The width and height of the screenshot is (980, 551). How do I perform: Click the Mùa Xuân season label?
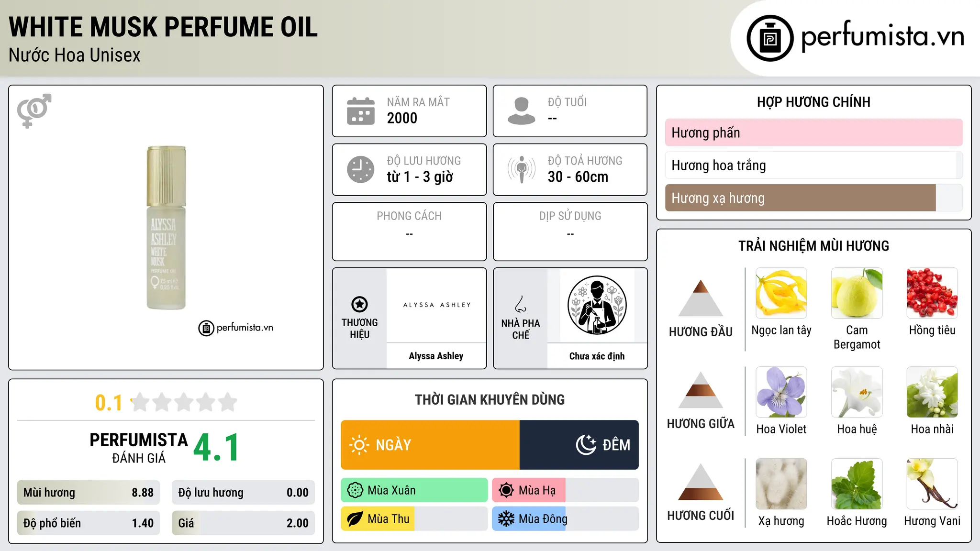click(x=391, y=490)
